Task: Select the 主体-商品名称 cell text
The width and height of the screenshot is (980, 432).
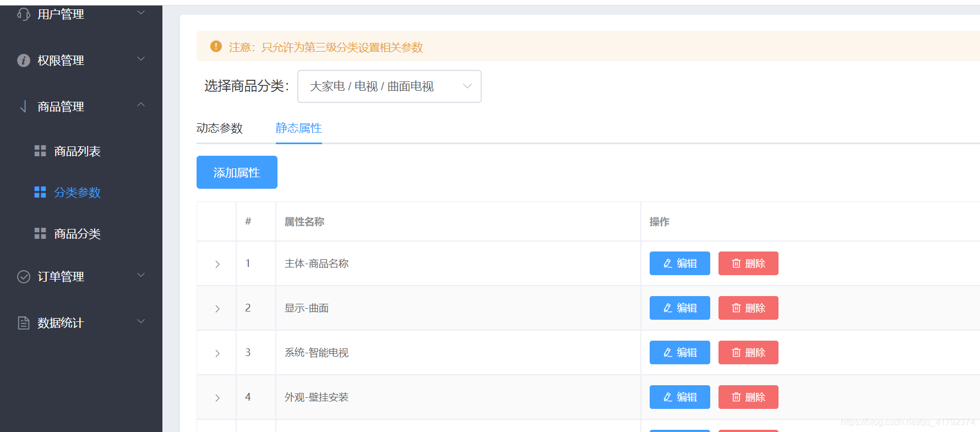Action: pyautogui.click(x=317, y=264)
